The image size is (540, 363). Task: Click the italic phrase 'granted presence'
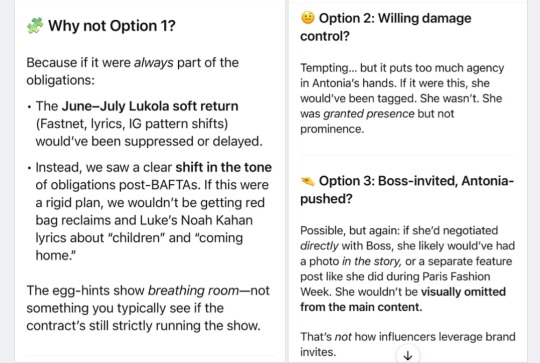point(369,114)
